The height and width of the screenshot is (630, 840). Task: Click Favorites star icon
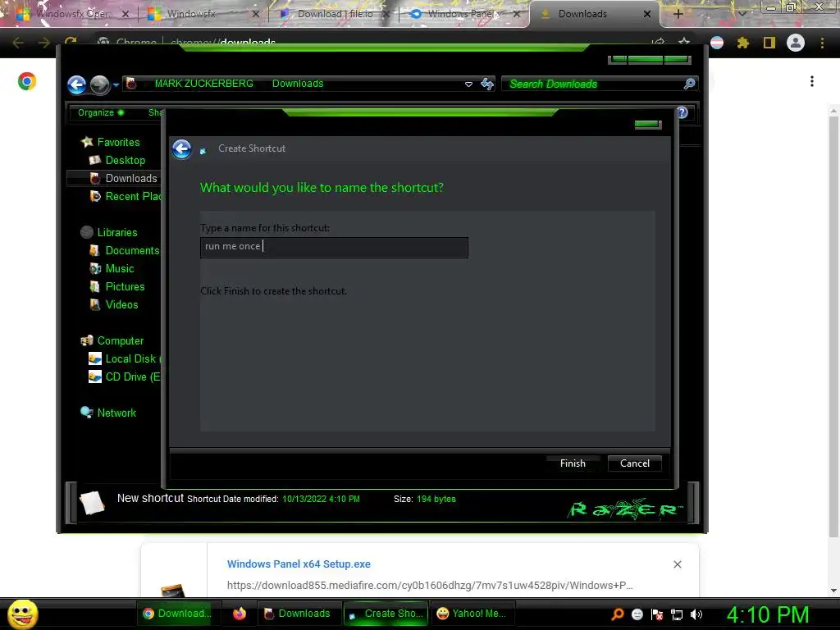pyautogui.click(x=87, y=142)
